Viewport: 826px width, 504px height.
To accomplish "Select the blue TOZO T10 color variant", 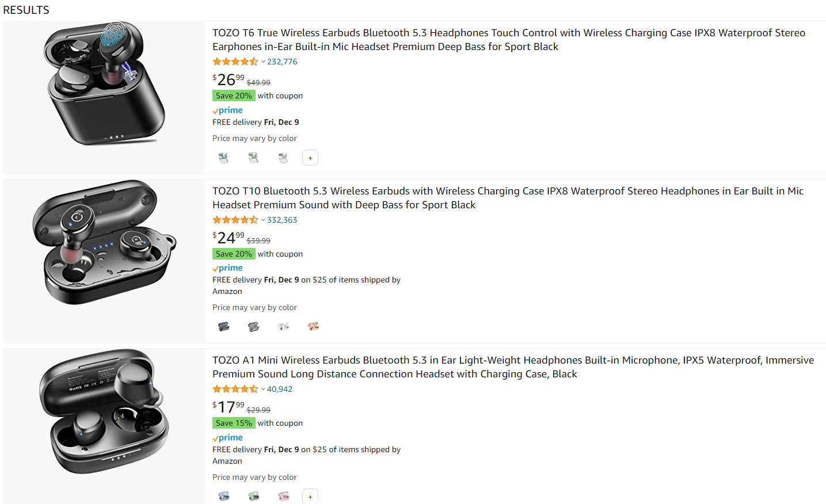I will [223, 327].
